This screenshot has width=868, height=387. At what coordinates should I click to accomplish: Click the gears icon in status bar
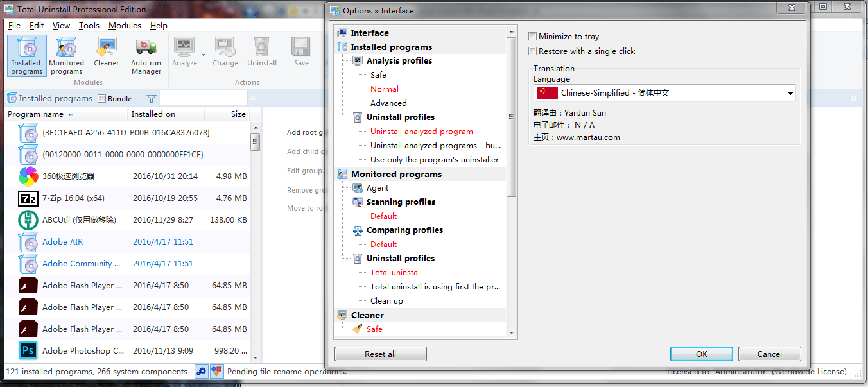202,372
